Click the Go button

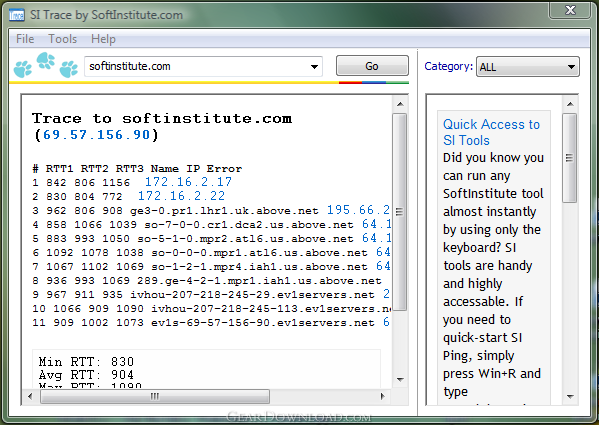[372, 66]
